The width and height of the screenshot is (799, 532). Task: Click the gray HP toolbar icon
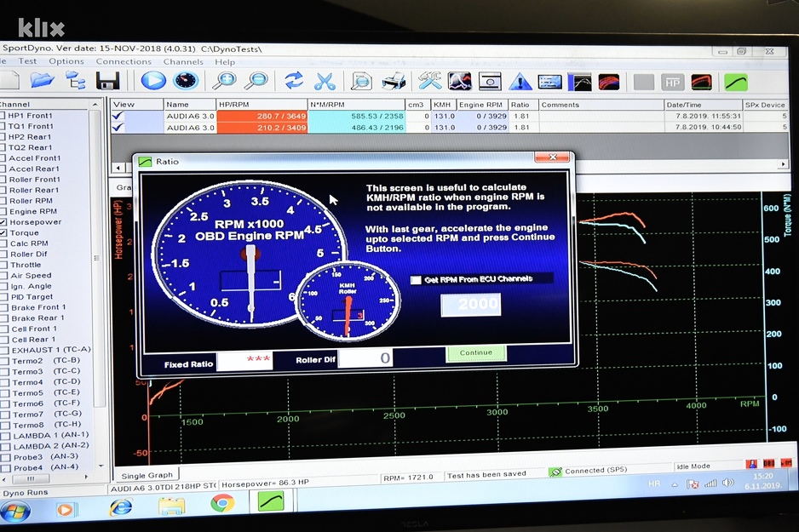pos(673,83)
